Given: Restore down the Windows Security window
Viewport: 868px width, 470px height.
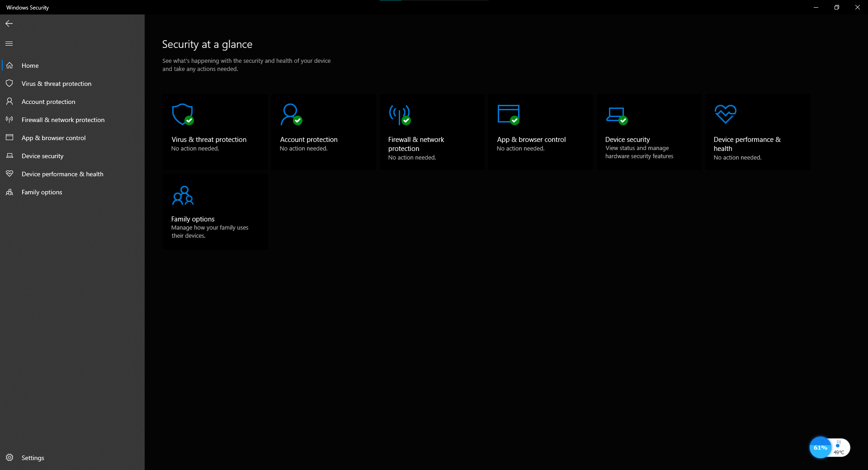Looking at the screenshot, I should click(837, 7).
